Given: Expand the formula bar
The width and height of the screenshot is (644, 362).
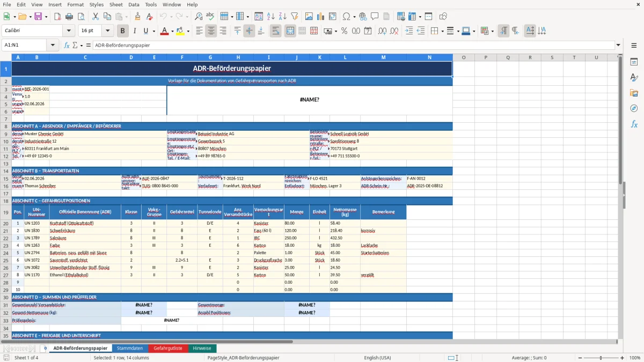Looking at the screenshot, I should (x=619, y=45).
